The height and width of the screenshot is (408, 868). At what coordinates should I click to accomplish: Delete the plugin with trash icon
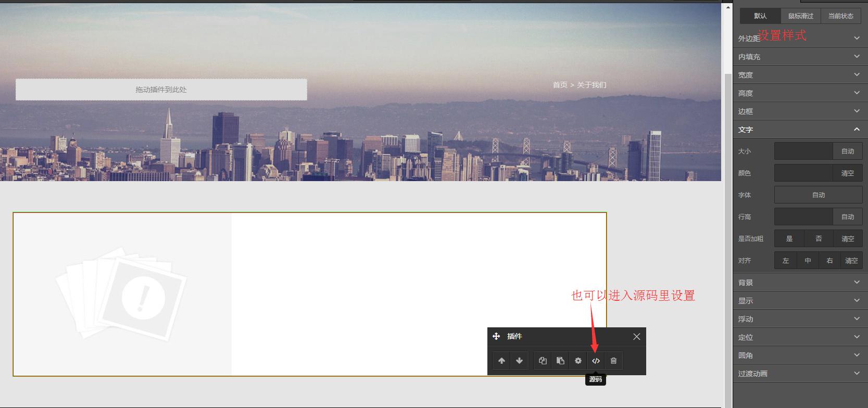click(x=613, y=361)
